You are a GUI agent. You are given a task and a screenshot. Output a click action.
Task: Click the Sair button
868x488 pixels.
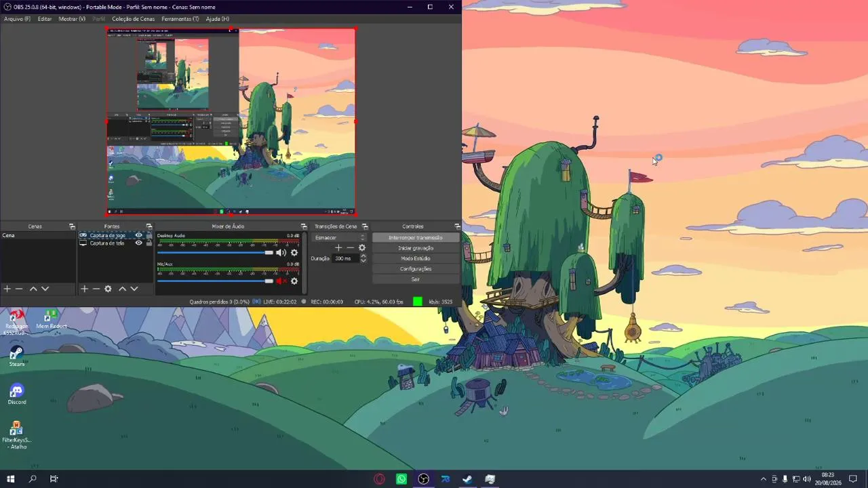point(416,279)
